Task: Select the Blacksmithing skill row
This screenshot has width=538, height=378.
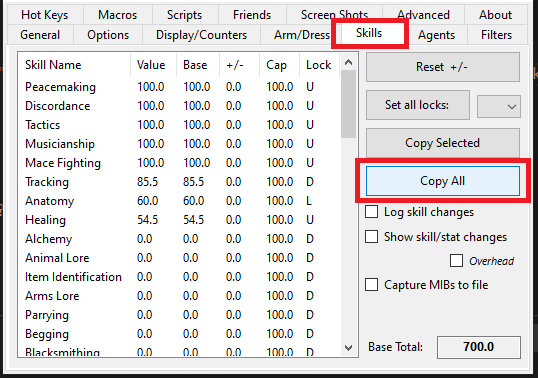Action: (179, 351)
